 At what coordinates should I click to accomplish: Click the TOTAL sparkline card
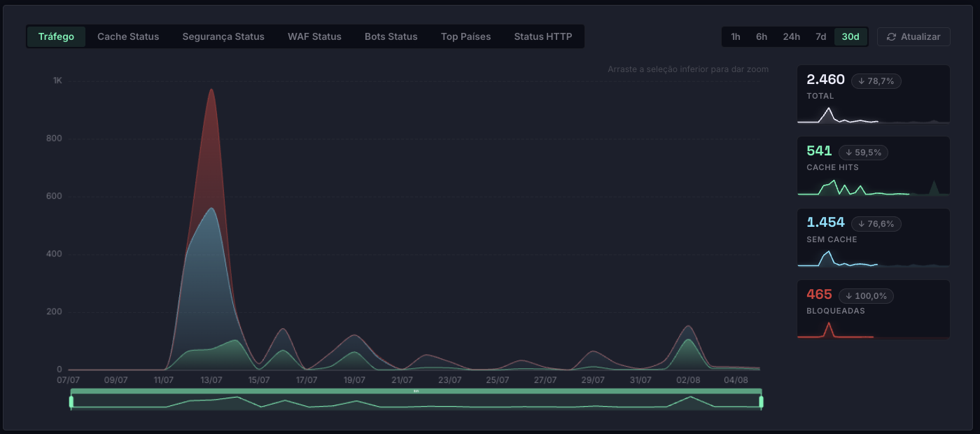pos(874,95)
